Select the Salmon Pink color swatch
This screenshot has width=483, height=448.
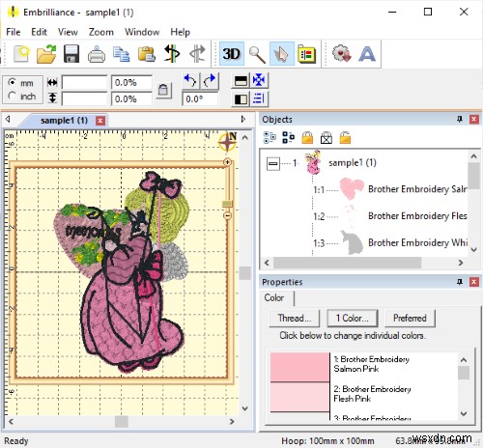(x=299, y=367)
